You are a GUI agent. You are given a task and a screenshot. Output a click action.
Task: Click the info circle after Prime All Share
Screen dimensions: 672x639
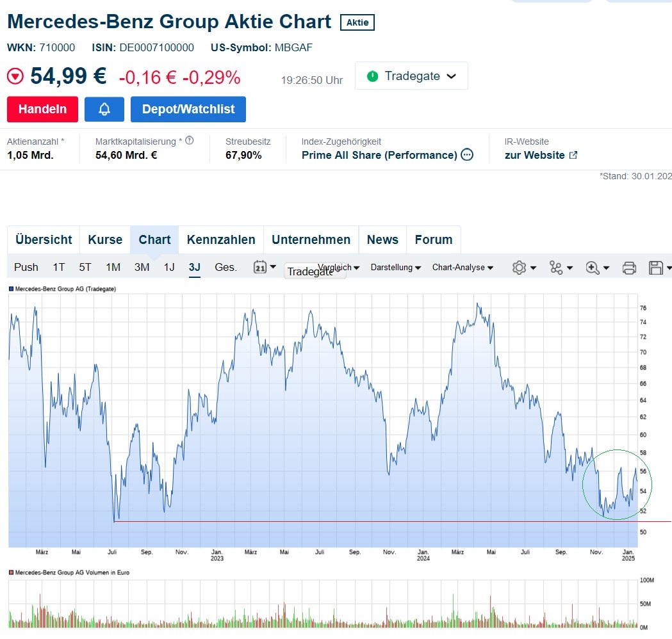[467, 155]
